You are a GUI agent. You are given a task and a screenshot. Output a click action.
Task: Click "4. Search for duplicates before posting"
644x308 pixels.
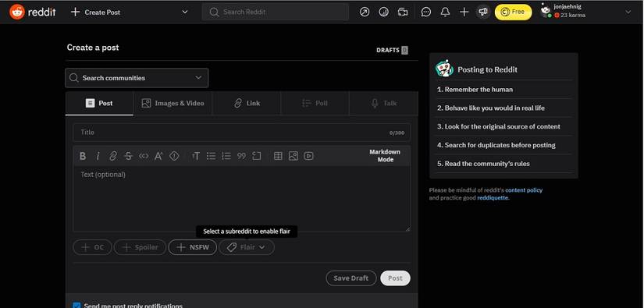click(496, 145)
